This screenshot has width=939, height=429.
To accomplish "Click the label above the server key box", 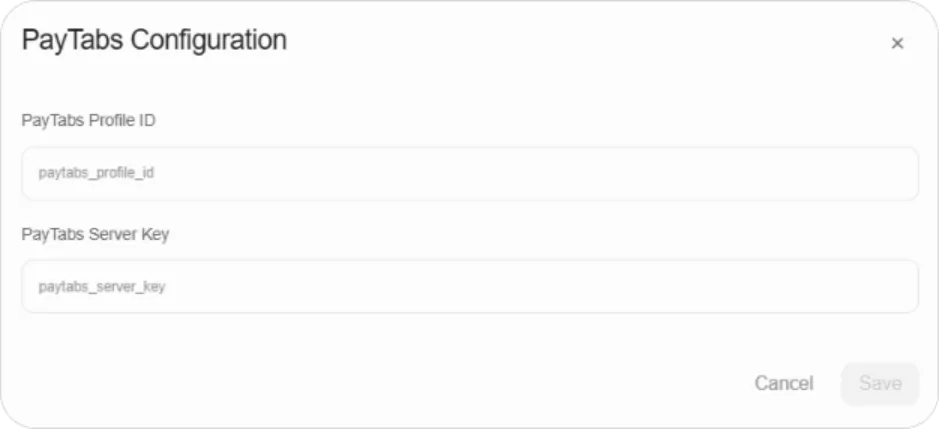I will [95, 234].
